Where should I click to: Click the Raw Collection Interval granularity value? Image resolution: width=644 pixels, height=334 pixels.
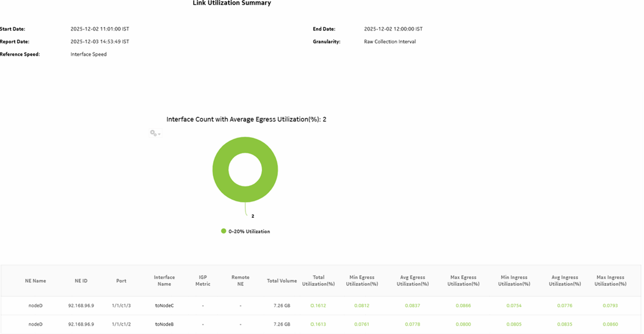(x=390, y=41)
